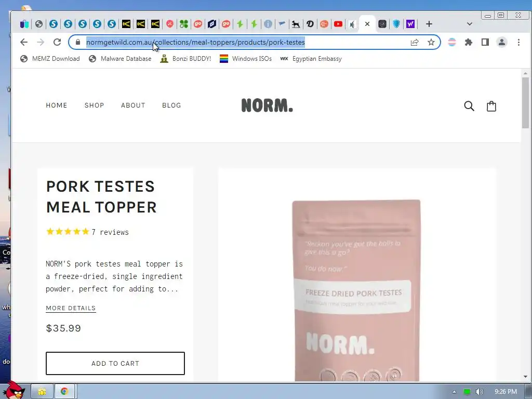Open the Egyptian Embassy bookmark

click(311, 59)
